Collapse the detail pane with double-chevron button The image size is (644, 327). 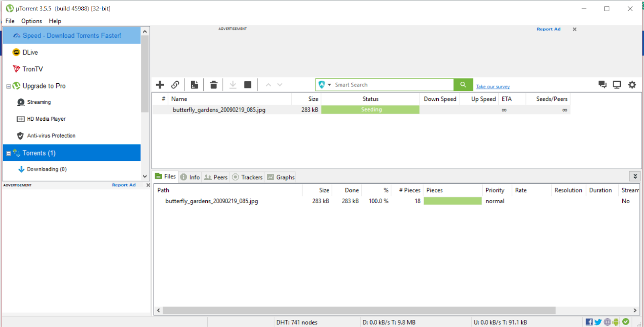[x=635, y=177]
